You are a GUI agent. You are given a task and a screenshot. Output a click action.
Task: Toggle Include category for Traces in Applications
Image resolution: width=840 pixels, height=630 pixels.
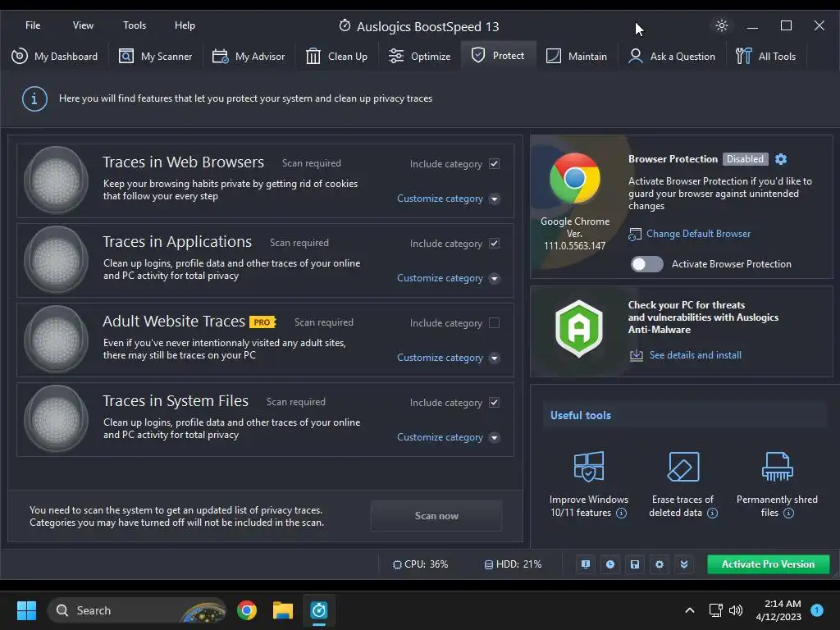tap(495, 243)
